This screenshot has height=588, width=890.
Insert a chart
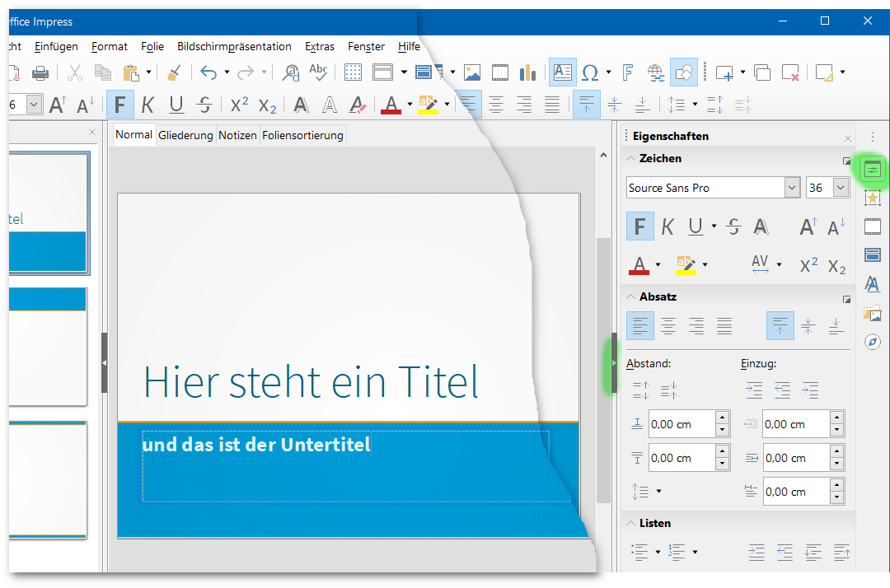[x=527, y=72]
